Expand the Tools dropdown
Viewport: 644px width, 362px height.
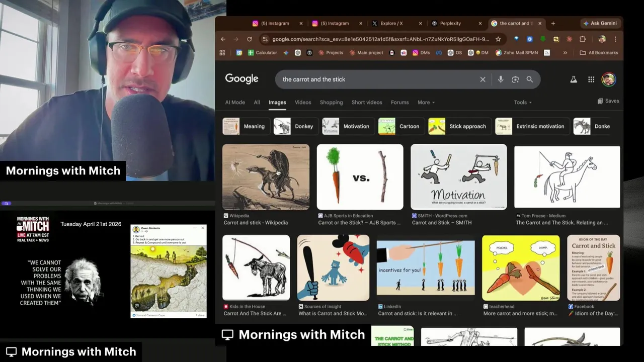(x=523, y=103)
